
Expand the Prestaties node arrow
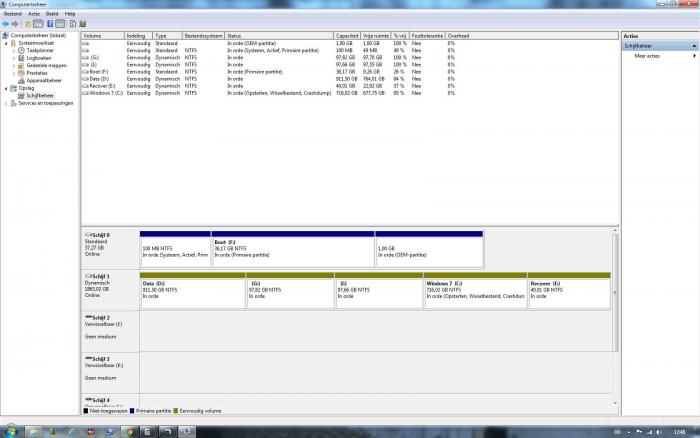click(14, 73)
